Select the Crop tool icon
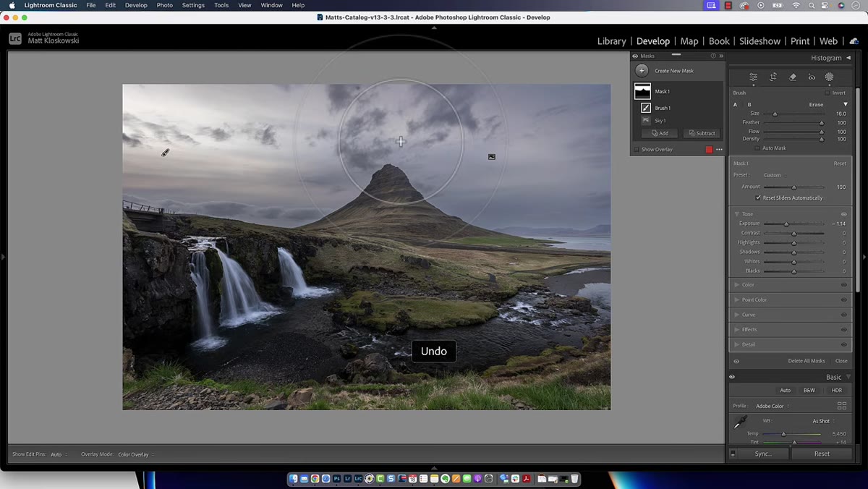 click(773, 77)
